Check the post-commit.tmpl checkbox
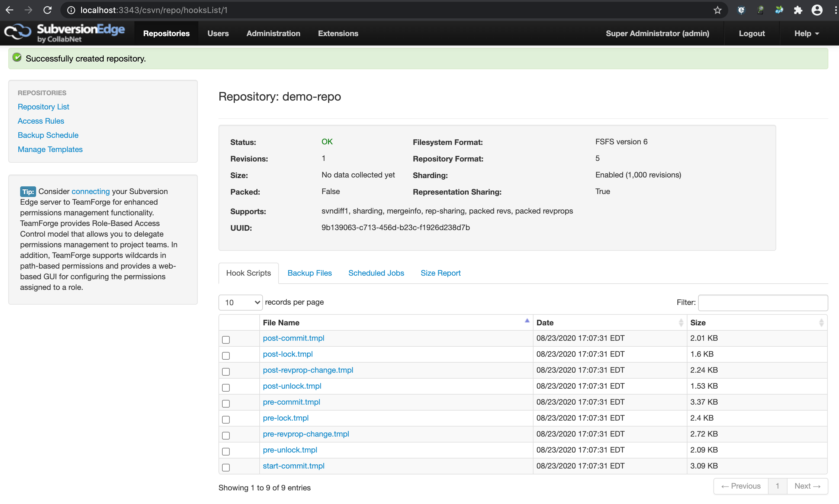This screenshot has width=839, height=504. click(x=226, y=340)
